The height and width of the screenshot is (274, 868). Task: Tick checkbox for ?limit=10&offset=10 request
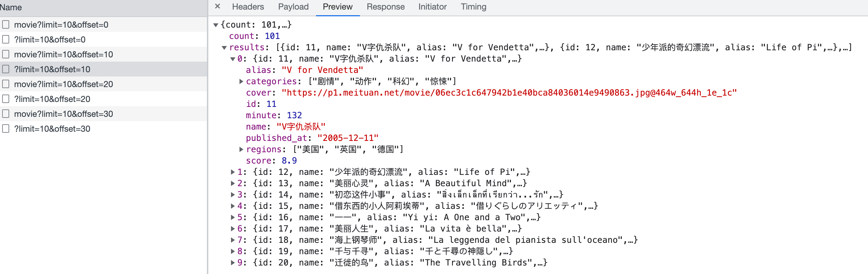tap(6, 69)
